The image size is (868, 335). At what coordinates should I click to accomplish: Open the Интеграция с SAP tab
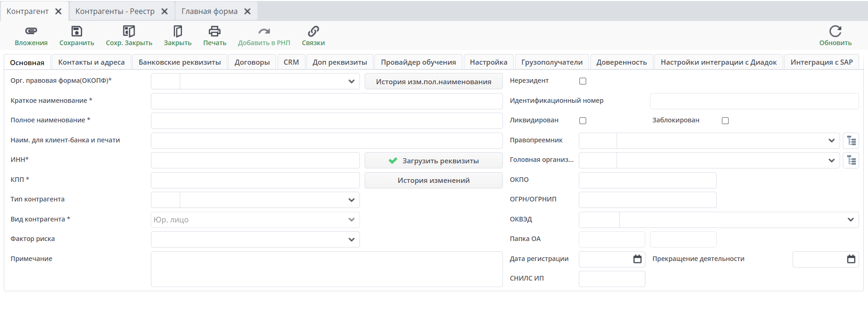click(821, 62)
